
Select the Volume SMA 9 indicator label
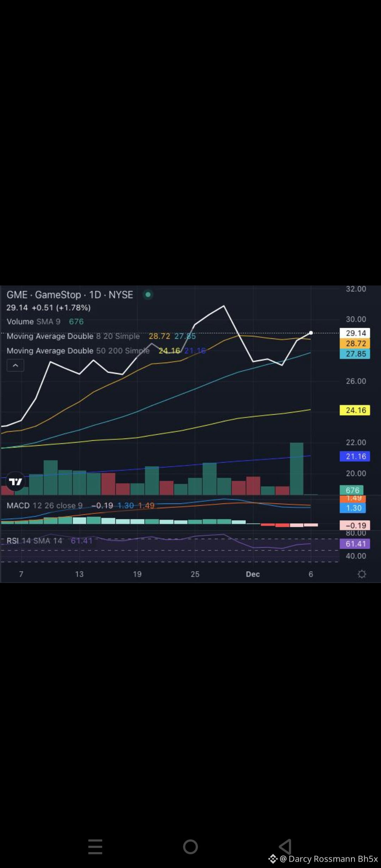click(34, 321)
